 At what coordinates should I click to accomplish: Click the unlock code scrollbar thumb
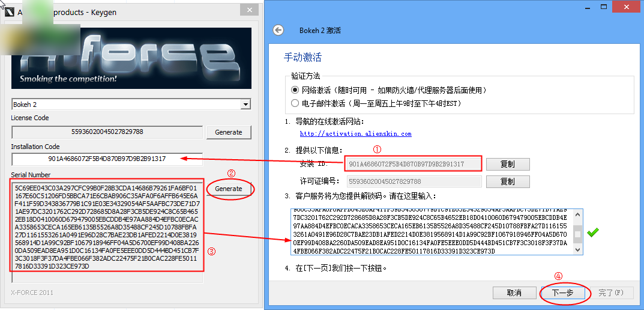pos(578,234)
